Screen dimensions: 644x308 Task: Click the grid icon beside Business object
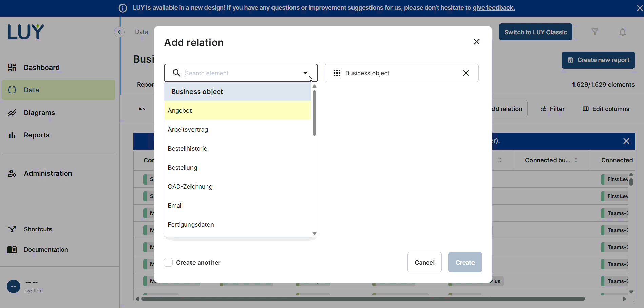pyautogui.click(x=337, y=73)
